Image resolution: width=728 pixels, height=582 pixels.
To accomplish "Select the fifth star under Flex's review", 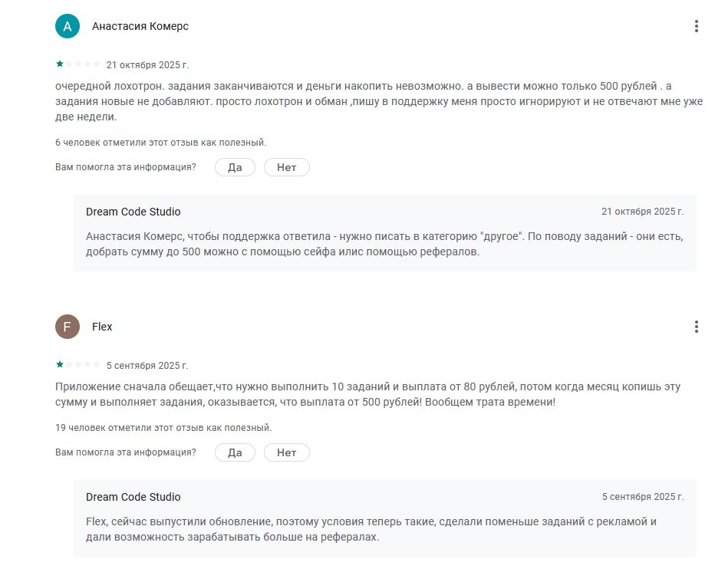I will tap(97, 365).
